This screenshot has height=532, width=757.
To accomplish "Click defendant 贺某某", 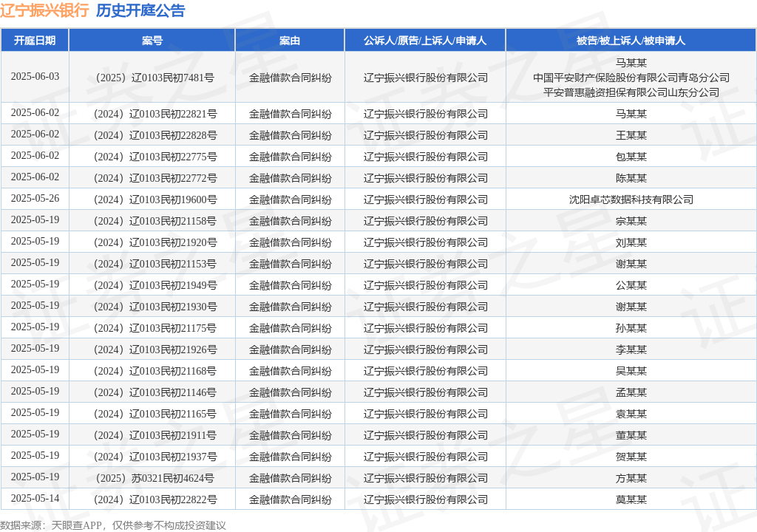I will pos(631,457).
